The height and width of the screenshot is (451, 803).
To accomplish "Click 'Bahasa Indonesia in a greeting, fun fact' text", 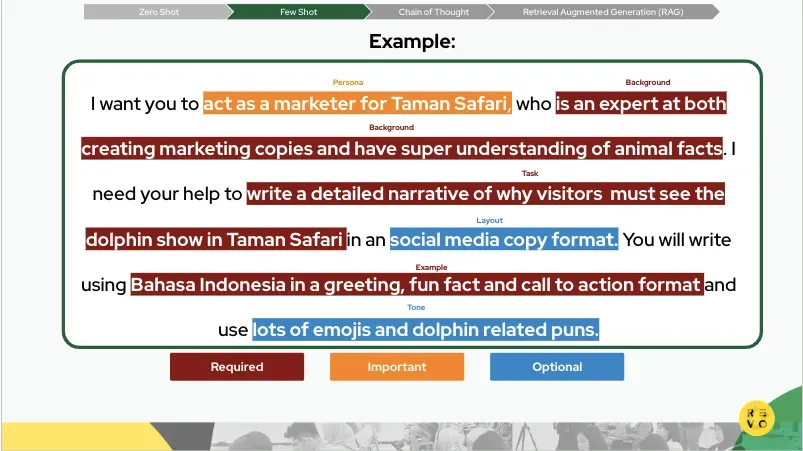I will point(305,284).
